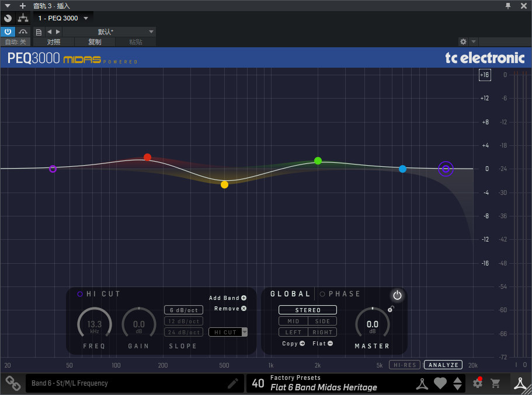Toggle the HI CUT band enable circle
This screenshot has width=532, height=395.
click(80, 294)
